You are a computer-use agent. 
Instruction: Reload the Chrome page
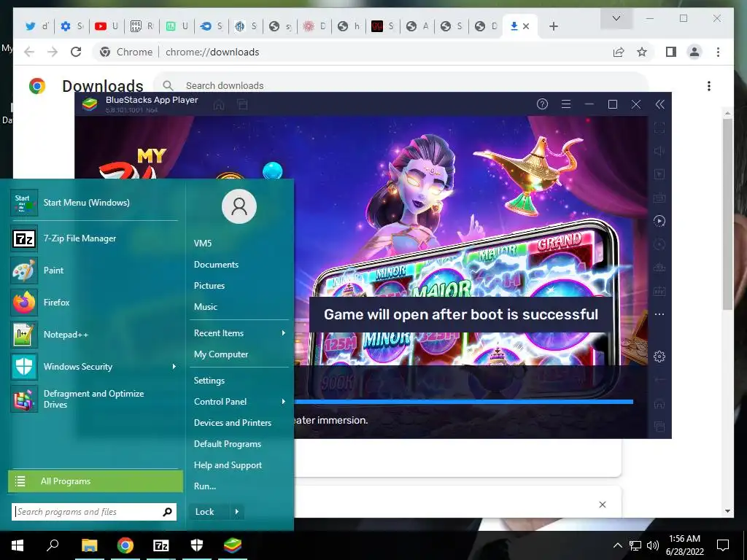click(x=76, y=52)
